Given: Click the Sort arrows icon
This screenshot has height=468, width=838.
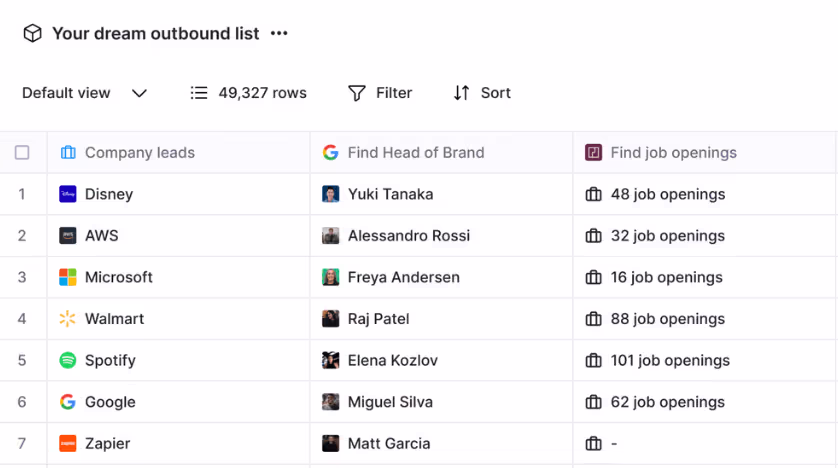Looking at the screenshot, I should [x=461, y=93].
